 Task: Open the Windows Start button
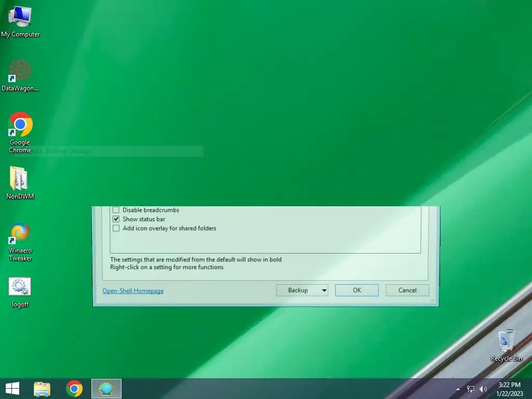12,389
